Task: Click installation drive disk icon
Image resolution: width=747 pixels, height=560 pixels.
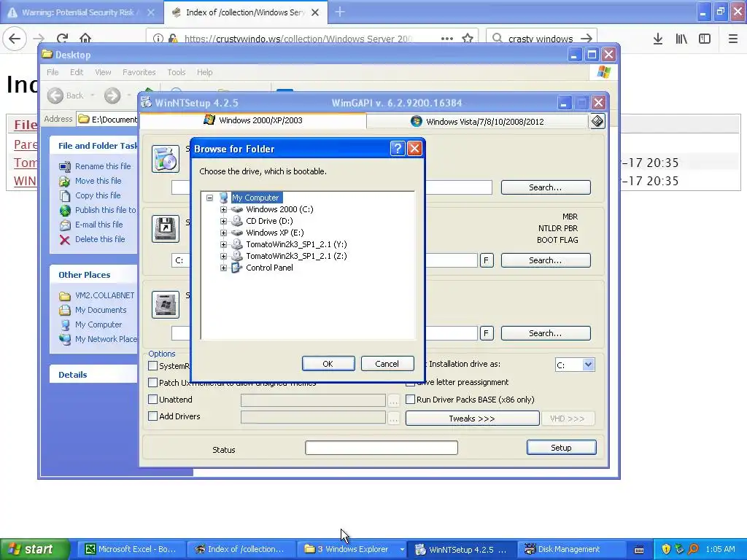Action: [x=166, y=304]
